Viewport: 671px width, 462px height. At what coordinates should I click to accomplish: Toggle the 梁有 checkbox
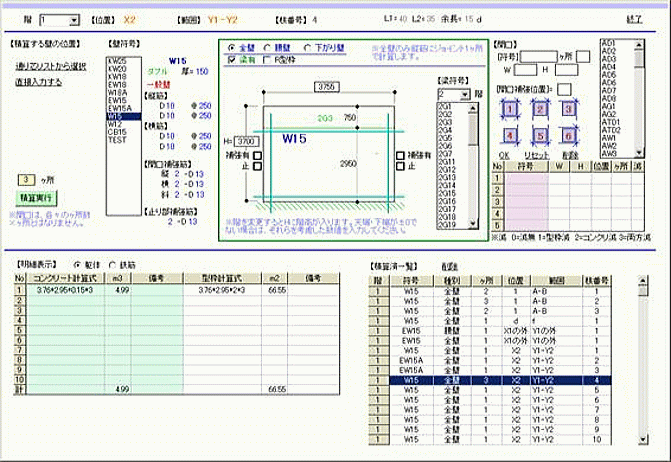pos(233,59)
